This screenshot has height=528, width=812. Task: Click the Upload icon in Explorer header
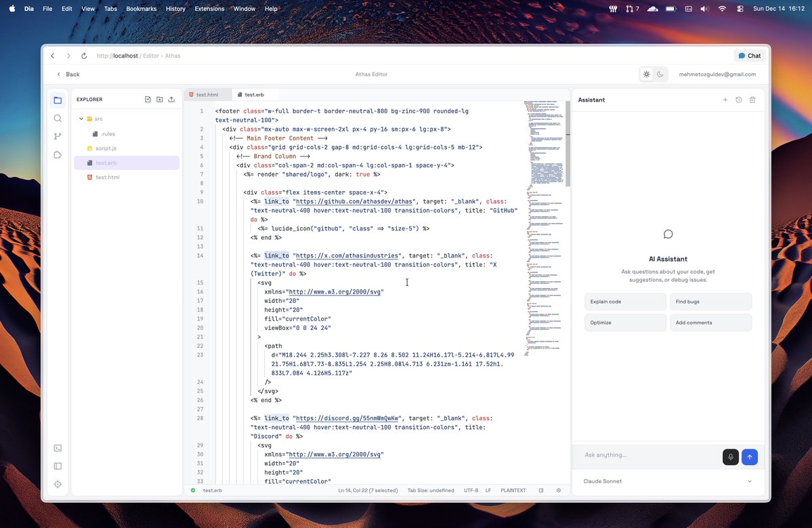click(171, 99)
